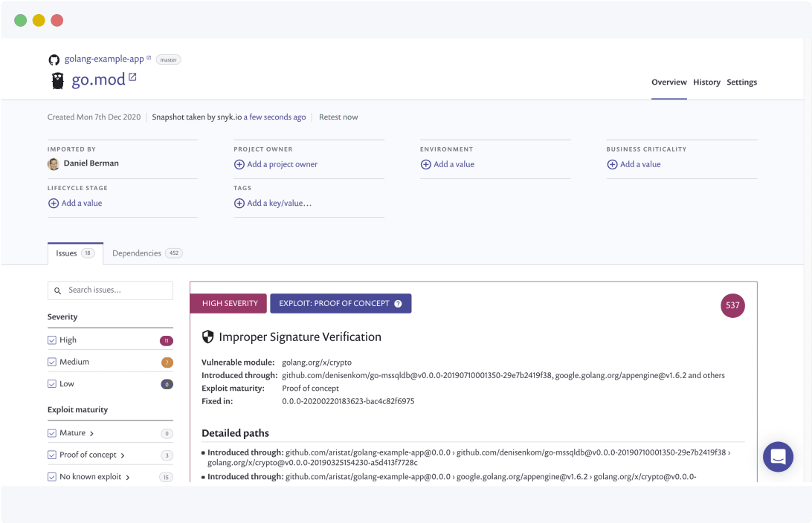812x523 pixels.
Task: Click the help question mark on exploit badge
Action: [398, 304]
